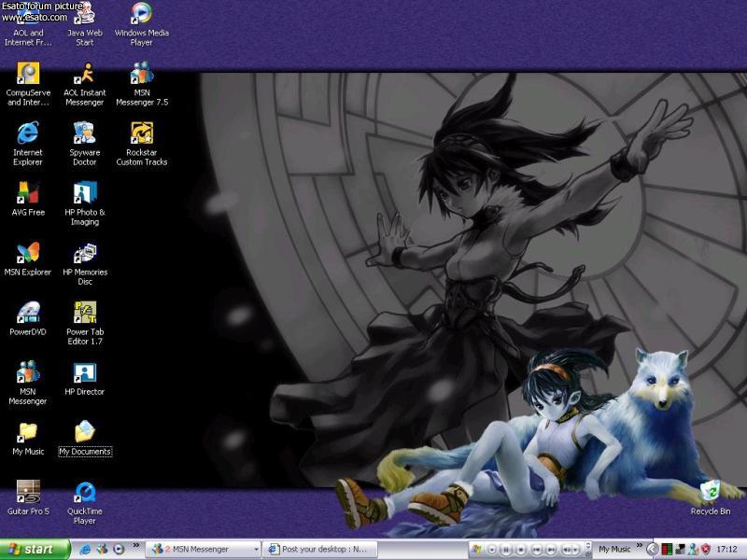747x560 pixels.
Task: Pause playback in taskbar media player
Action: click(506, 550)
